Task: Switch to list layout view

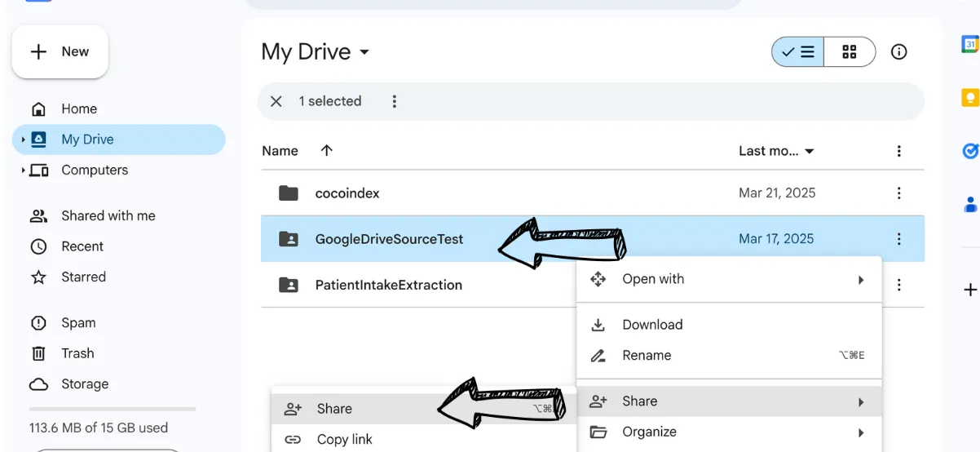Action: tap(797, 52)
